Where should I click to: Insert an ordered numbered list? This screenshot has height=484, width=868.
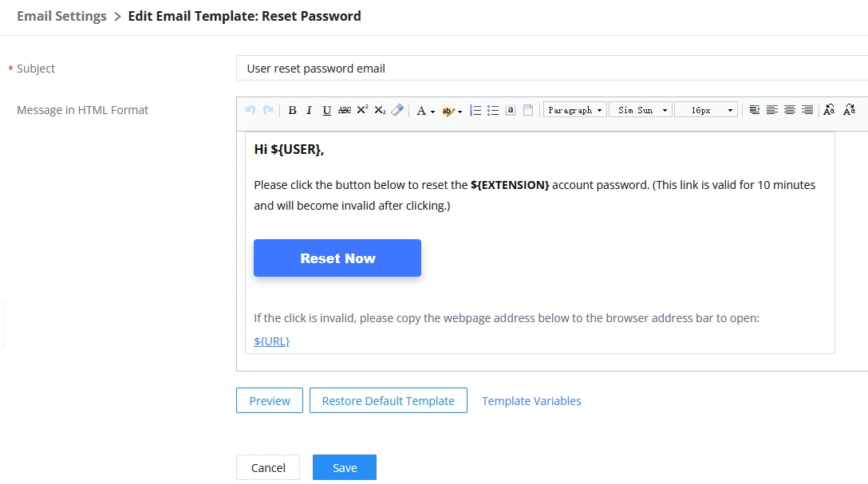(x=475, y=110)
